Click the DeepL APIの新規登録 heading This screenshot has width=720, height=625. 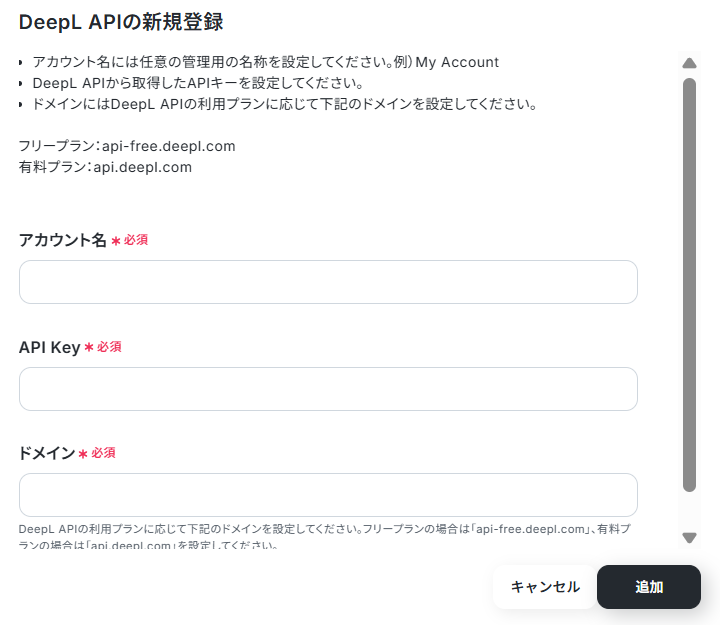coord(121,22)
